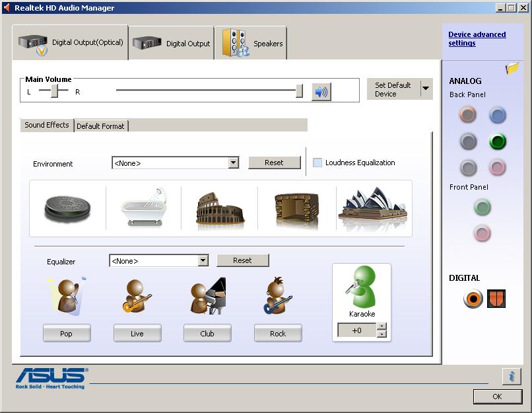
Task: Click the pink back panel jack
Action: (x=498, y=168)
